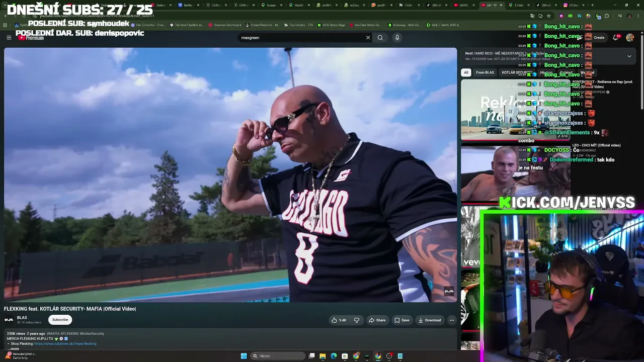Expand the description with '...more'
The image size is (644, 362).
click(x=14, y=348)
